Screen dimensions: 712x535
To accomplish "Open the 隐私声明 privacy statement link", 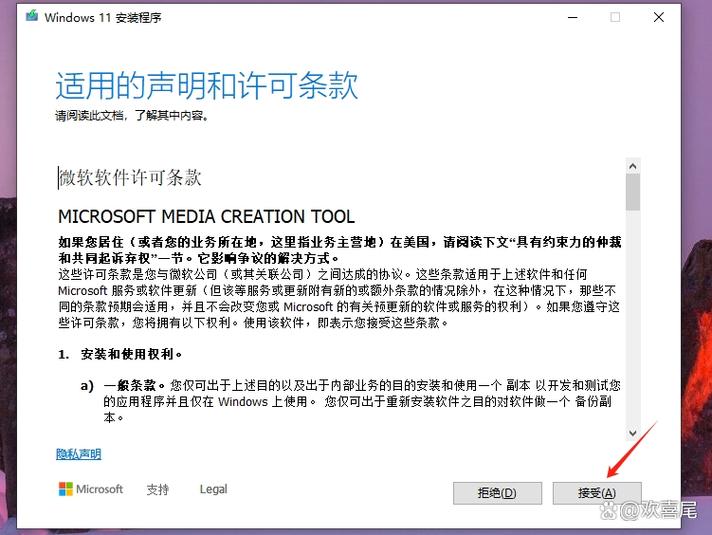I will (x=79, y=454).
